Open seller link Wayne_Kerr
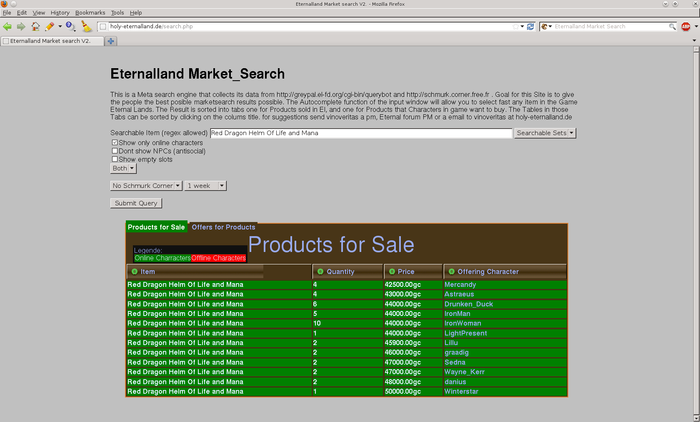 [x=464, y=372]
